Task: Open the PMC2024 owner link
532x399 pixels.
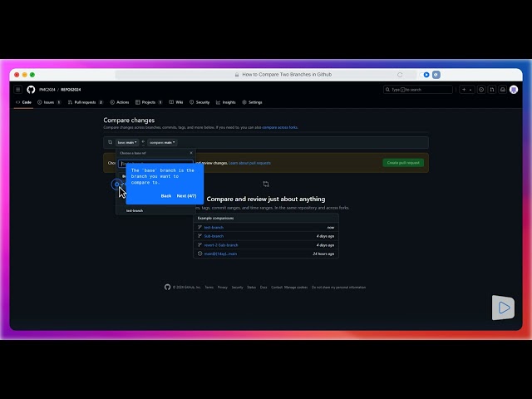Action: tap(47, 90)
